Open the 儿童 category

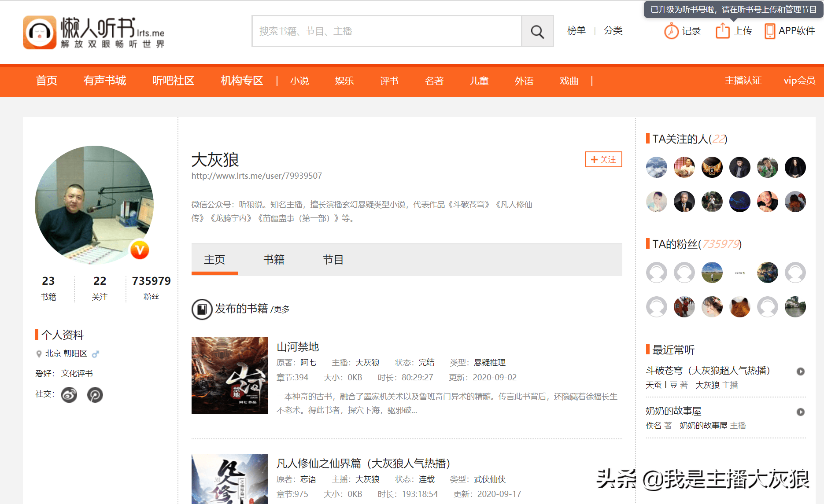click(479, 81)
